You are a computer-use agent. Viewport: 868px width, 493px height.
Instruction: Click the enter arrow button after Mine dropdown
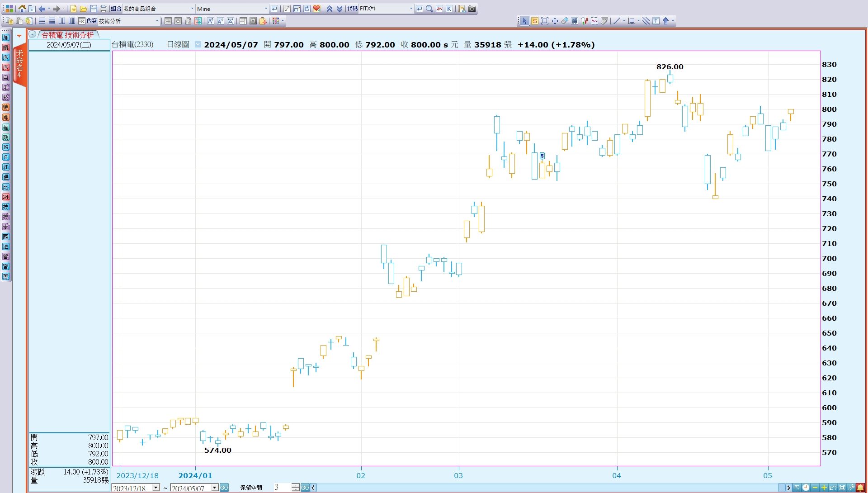[x=274, y=9]
